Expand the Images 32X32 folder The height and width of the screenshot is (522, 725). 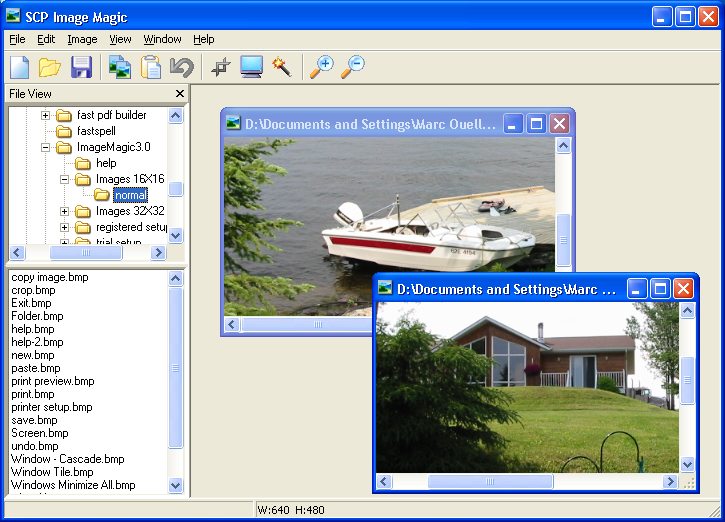coord(64,211)
